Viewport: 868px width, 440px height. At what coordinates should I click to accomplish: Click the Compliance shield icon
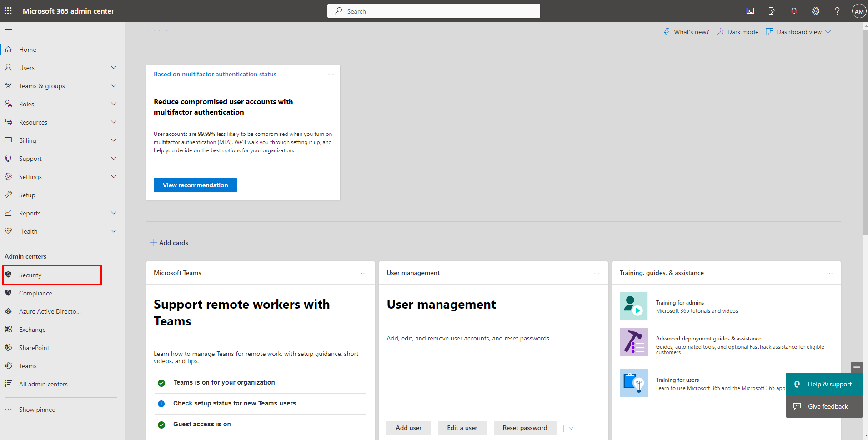coord(8,293)
